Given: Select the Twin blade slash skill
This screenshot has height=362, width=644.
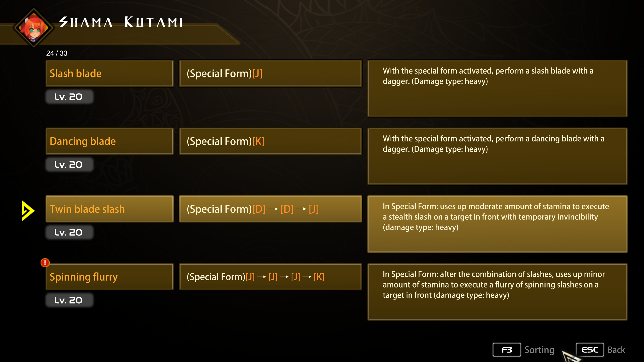Looking at the screenshot, I should pos(110,209).
